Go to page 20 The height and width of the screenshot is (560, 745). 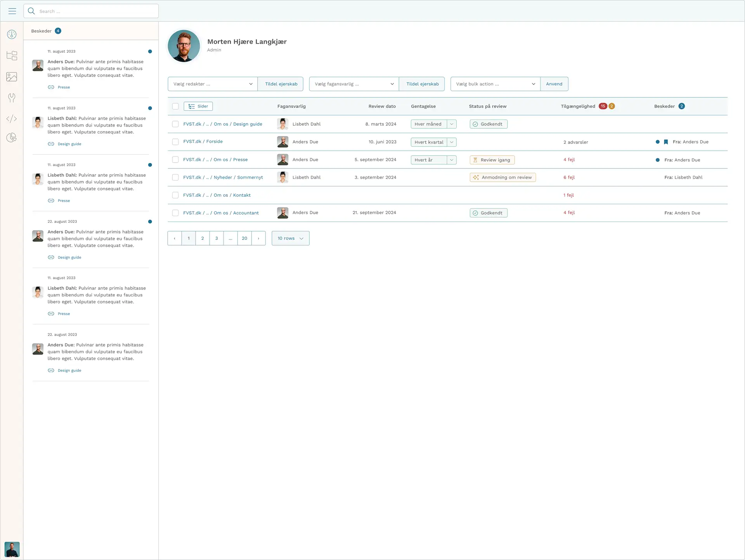pos(244,238)
